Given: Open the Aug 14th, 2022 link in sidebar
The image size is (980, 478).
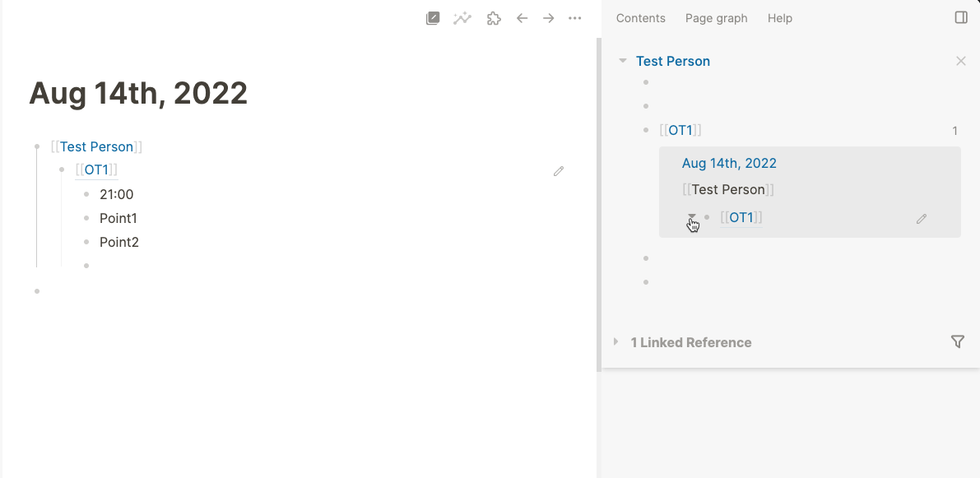Looking at the screenshot, I should [729, 163].
